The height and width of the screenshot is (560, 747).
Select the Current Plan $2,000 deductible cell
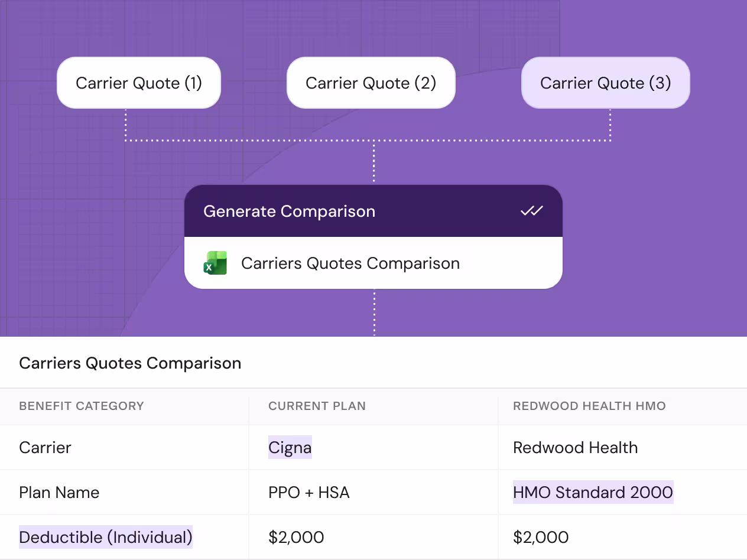[296, 537]
